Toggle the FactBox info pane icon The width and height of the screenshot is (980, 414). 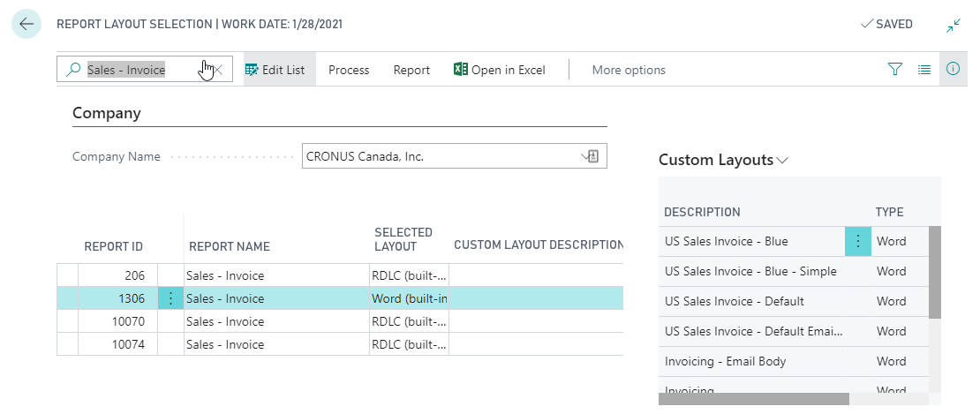click(954, 70)
